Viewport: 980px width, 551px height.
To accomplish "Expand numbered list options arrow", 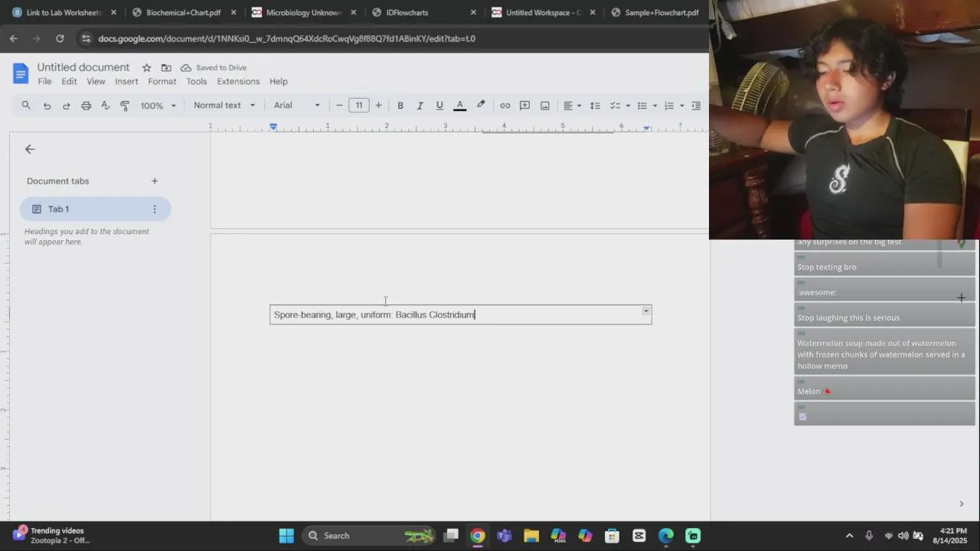I will pyautogui.click(x=682, y=106).
